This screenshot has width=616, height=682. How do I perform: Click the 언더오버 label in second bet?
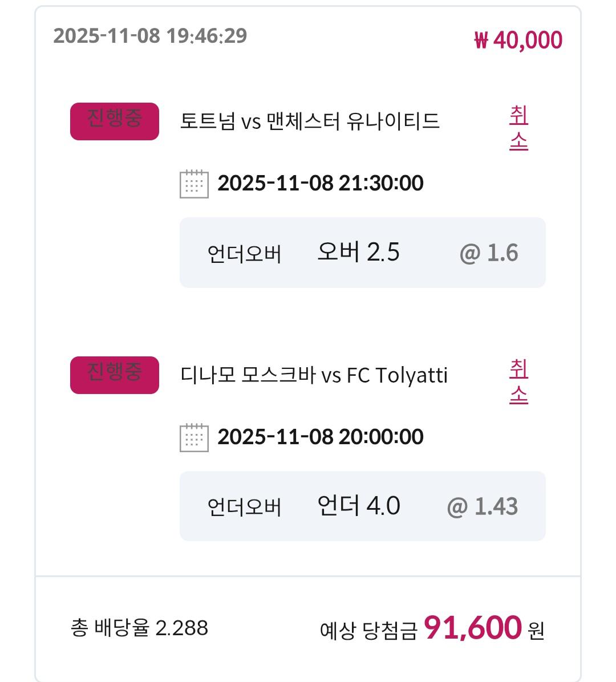244,507
